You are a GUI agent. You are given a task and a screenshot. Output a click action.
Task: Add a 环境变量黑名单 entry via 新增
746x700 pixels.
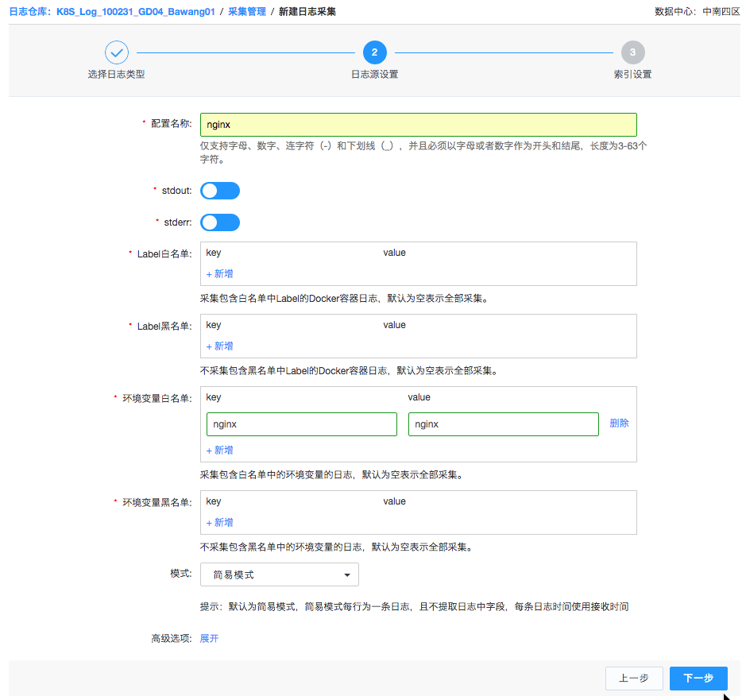[219, 522]
